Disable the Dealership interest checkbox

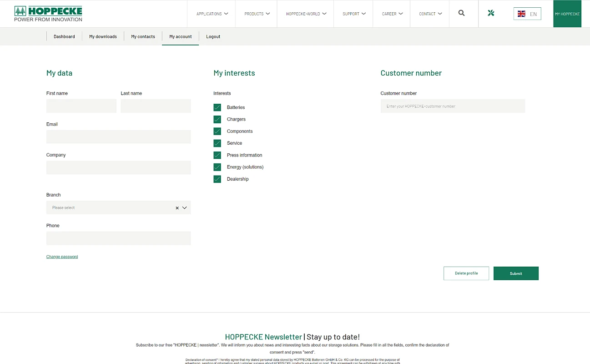coord(217,179)
